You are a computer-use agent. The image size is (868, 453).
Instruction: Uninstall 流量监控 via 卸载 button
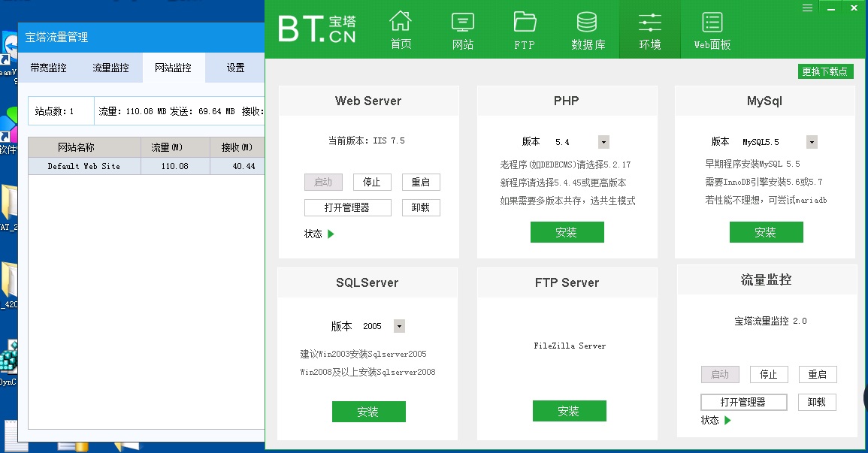pyautogui.click(x=817, y=402)
